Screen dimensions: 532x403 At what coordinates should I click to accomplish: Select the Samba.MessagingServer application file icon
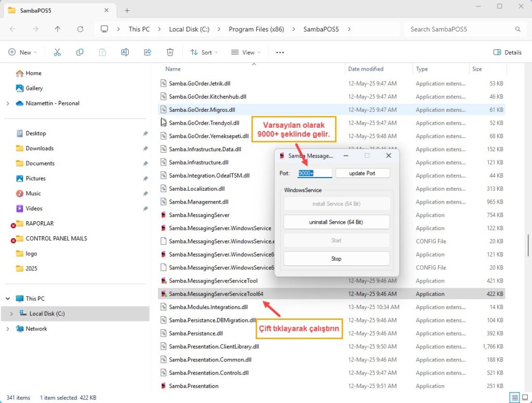(x=164, y=214)
